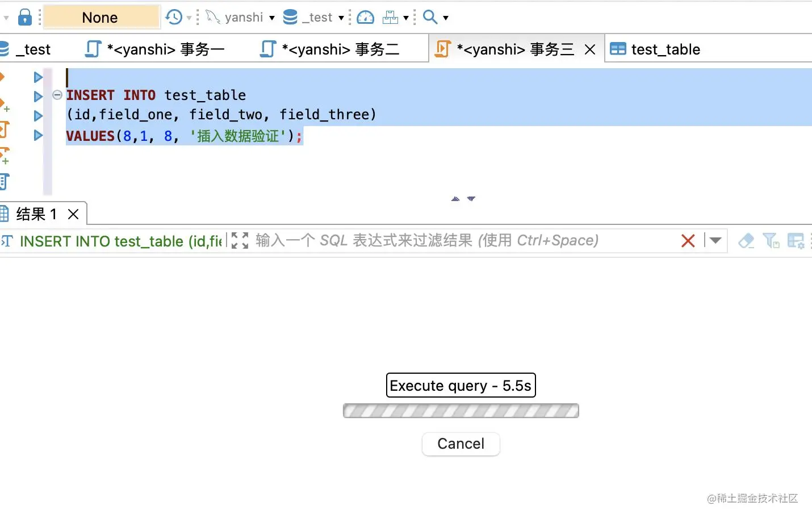Open the result panel settings icon
The image size is (812, 518).
796,241
